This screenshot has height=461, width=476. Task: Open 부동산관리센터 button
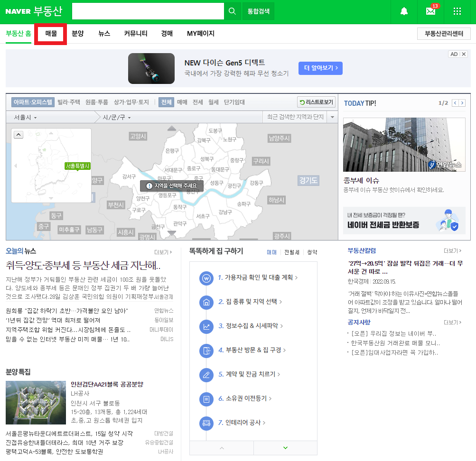444,34
